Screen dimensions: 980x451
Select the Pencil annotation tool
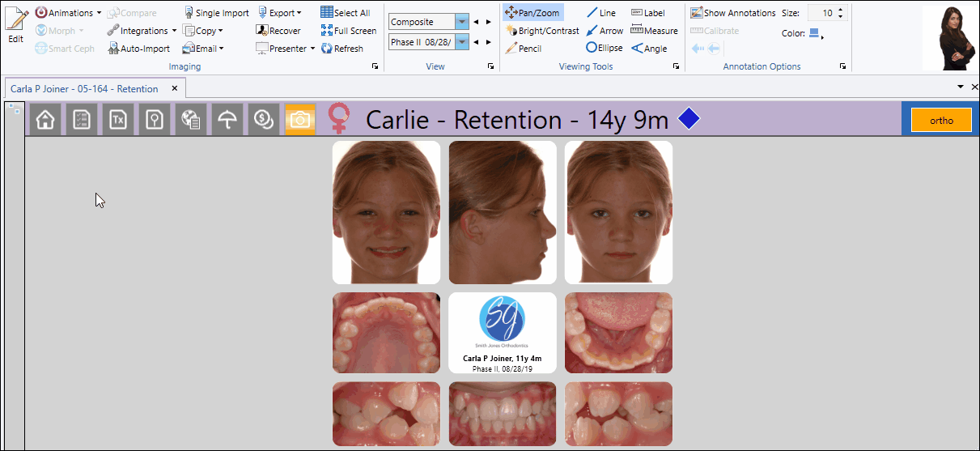click(524, 49)
